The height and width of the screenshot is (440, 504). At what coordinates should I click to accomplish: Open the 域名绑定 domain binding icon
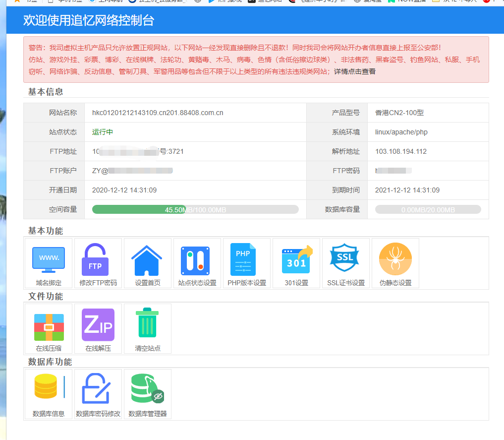click(x=49, y=260)
